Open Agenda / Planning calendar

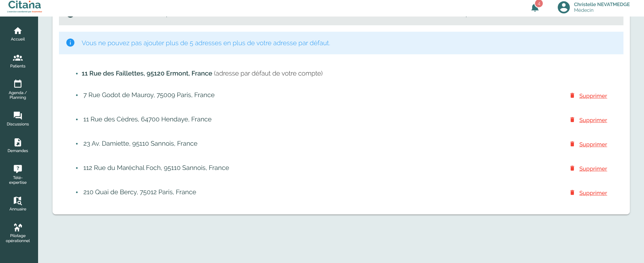click(18, 89)
